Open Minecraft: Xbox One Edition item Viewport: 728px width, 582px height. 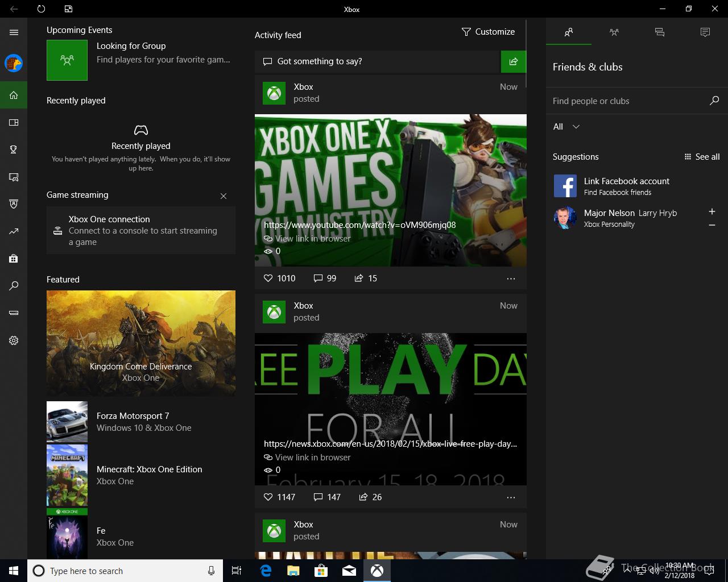click(141, 475)
